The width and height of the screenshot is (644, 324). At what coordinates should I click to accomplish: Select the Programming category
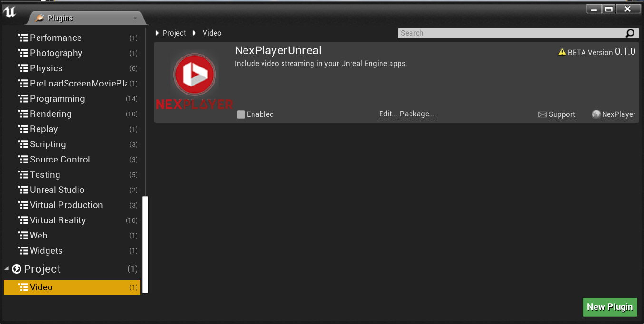point(72,99)
